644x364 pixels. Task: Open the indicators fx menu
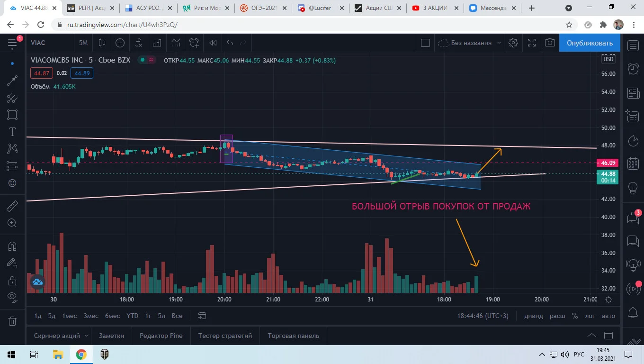(139, 43)
